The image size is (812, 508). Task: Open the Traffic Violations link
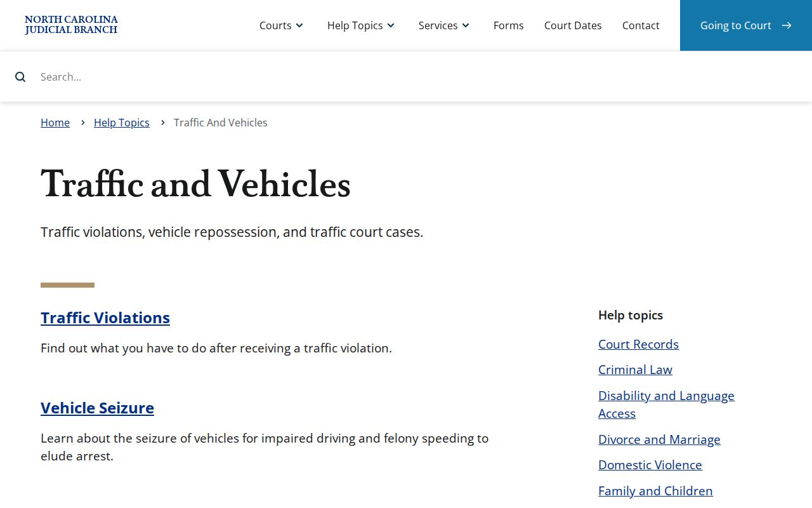(x=105, y=317)
